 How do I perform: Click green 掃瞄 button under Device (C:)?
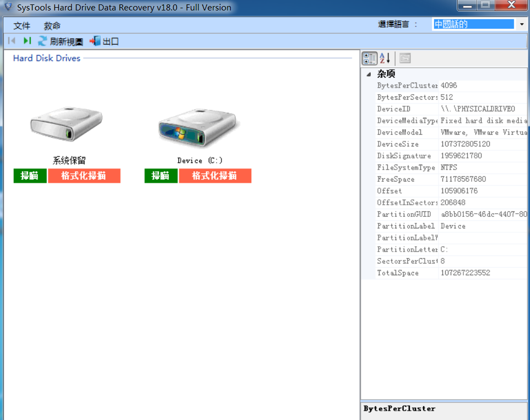[x=161, y=176]
